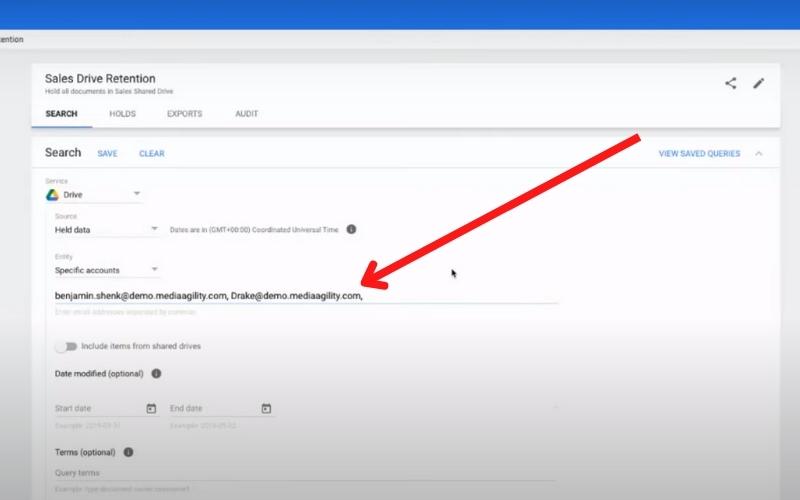Click the SAVE query button

pos(107,154)
